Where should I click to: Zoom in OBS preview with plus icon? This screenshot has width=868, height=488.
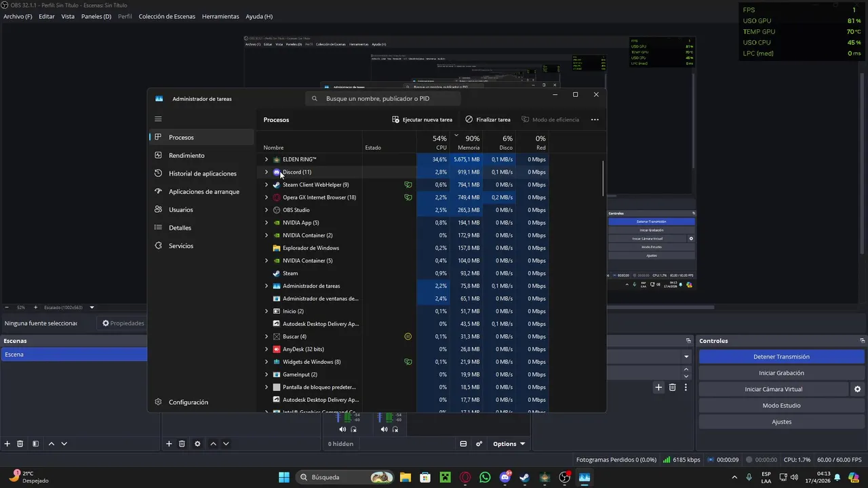point(35,307)
